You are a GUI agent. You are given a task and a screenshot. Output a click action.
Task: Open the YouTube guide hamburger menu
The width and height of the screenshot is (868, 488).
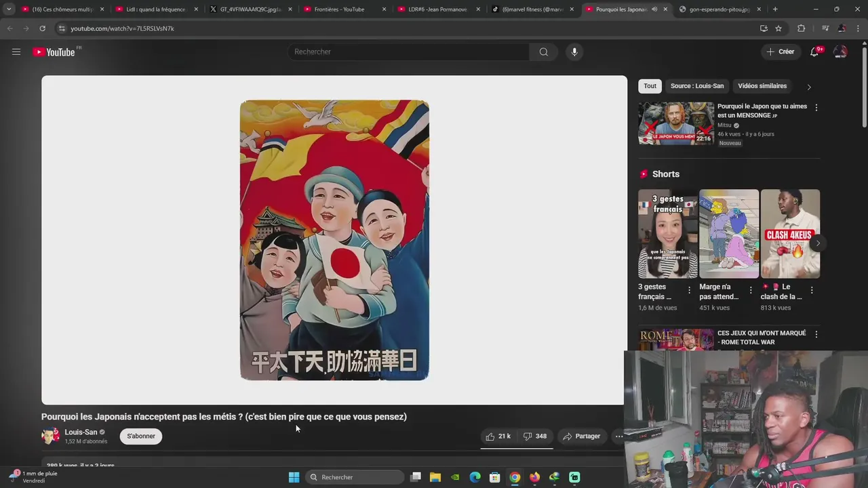(x=16, y=52)
